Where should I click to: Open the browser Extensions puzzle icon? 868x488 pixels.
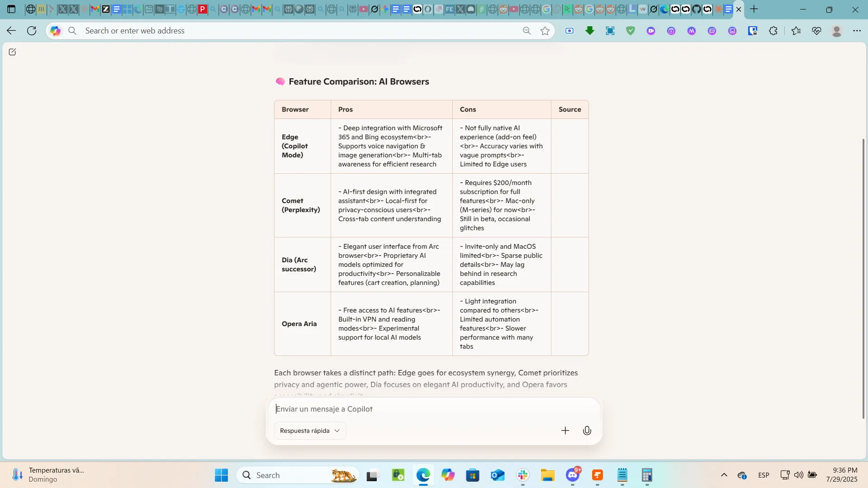[x=773, y=31]
